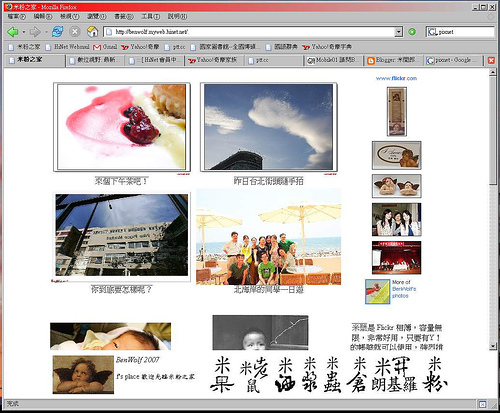Open the search engine selector icon
The image size is (500, 413).
[432, 32]
